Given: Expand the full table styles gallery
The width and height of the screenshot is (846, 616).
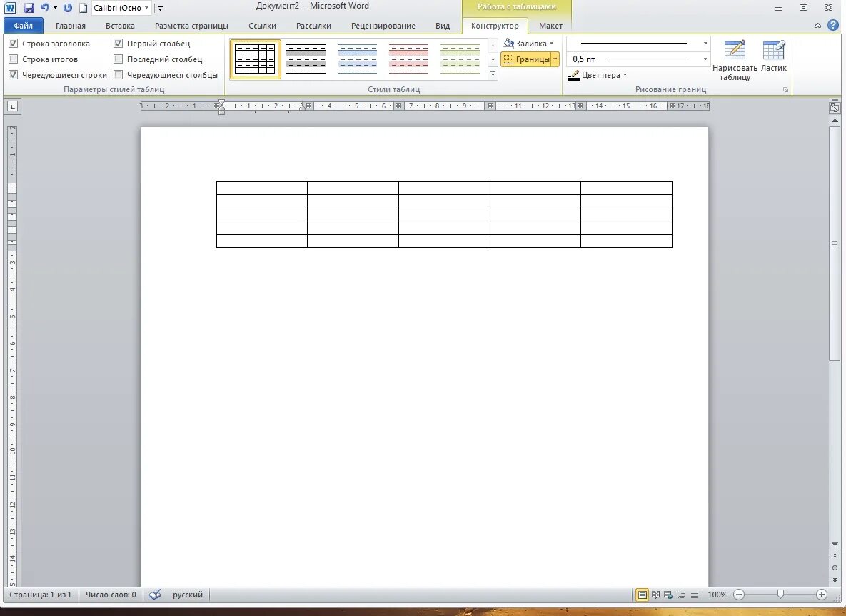Looking at the screenshot, I should [x=493, y=74].
